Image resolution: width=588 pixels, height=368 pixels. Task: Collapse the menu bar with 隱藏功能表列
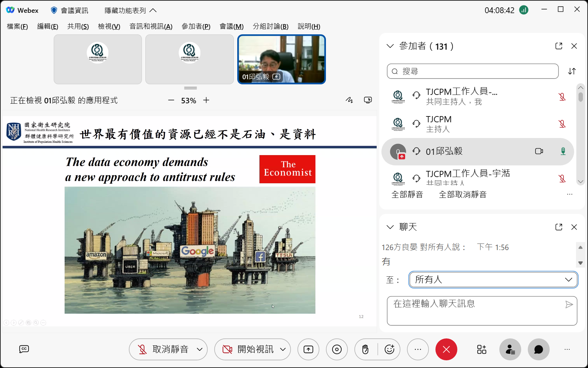131,10
